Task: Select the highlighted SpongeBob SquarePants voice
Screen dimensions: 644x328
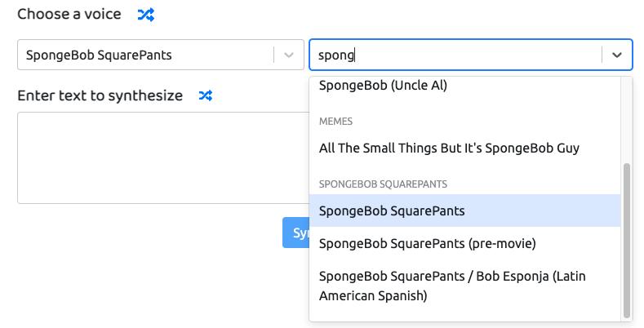Action: [x=465, y=211]
